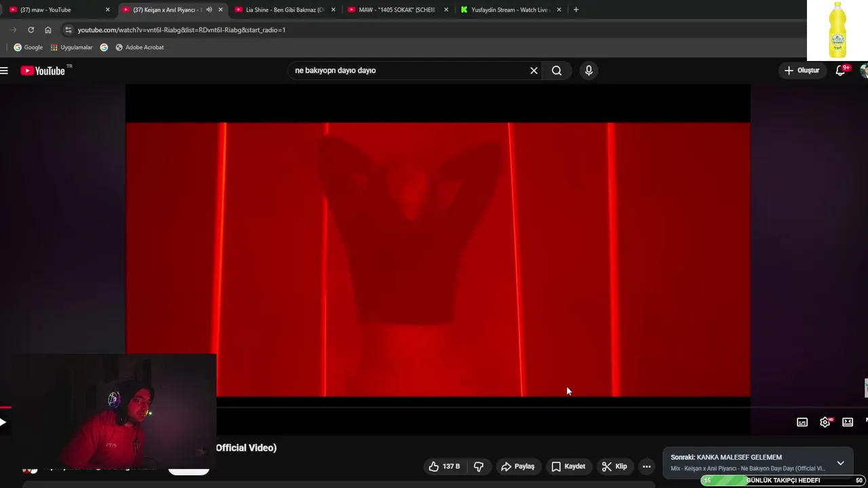
Task: Switch to the Lia Shine - Ben Gibi Bakmaz tab
Action: coord(285,9)
